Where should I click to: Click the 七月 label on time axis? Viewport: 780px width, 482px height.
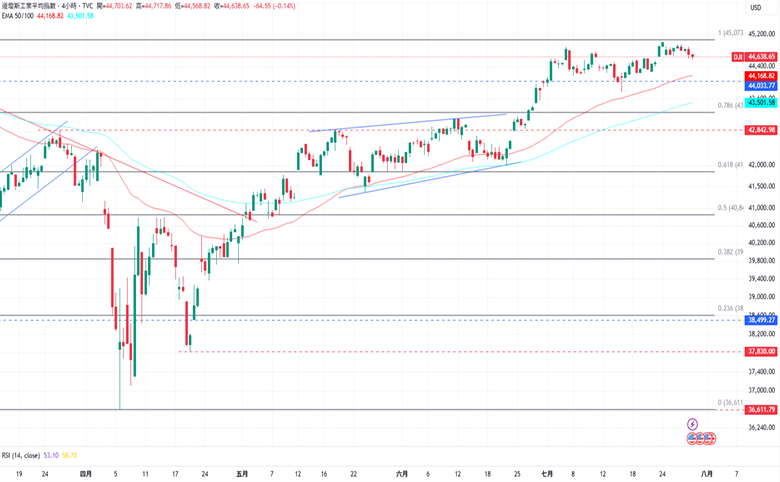coord(547,474)
